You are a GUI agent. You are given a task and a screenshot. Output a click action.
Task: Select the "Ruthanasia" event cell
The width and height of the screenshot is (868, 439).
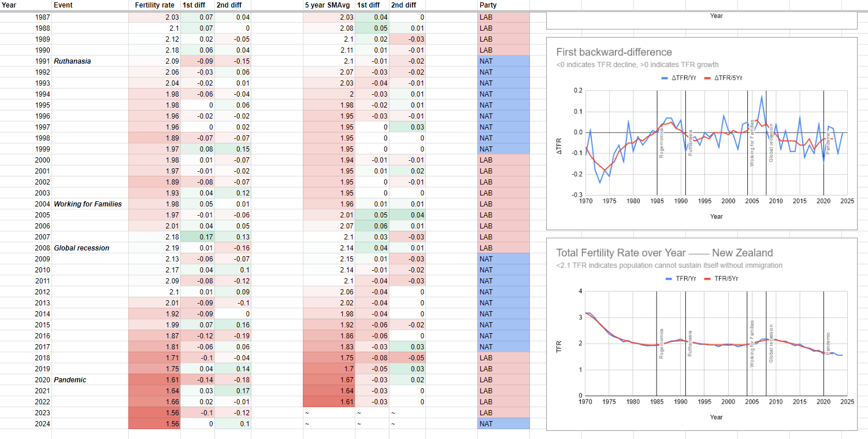coord(90,61)
